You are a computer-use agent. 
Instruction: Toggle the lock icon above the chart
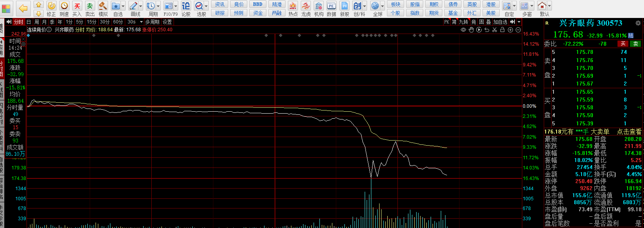click(x=502, y=30)
